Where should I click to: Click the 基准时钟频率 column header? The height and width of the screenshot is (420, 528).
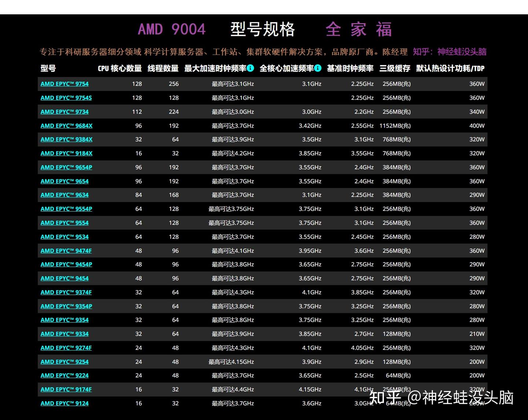[349, 69]
